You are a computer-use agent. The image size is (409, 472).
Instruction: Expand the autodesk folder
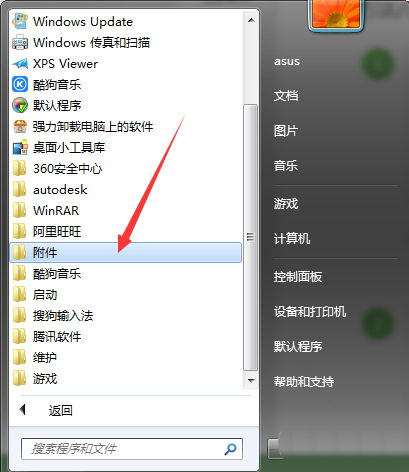point(126,190)
